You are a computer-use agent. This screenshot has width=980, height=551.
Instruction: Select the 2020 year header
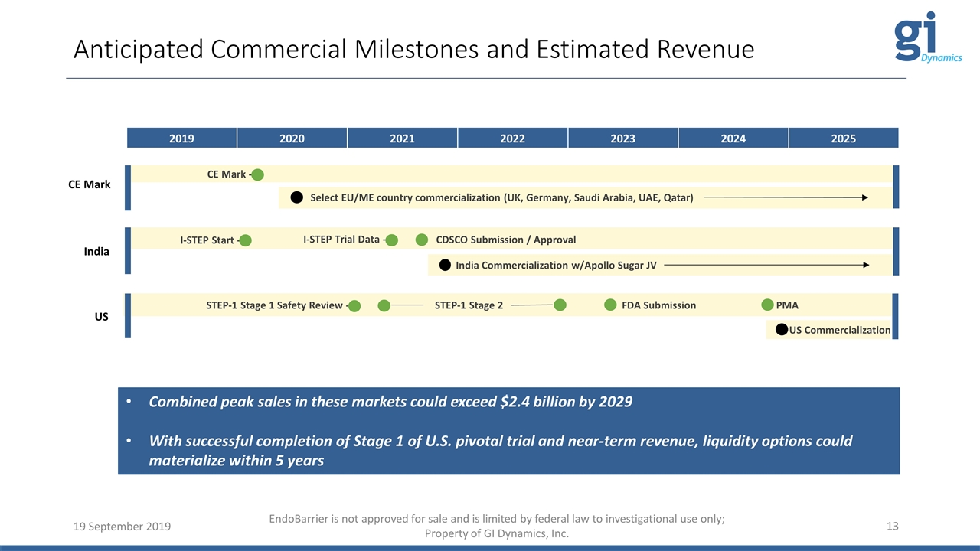[292, 139]
